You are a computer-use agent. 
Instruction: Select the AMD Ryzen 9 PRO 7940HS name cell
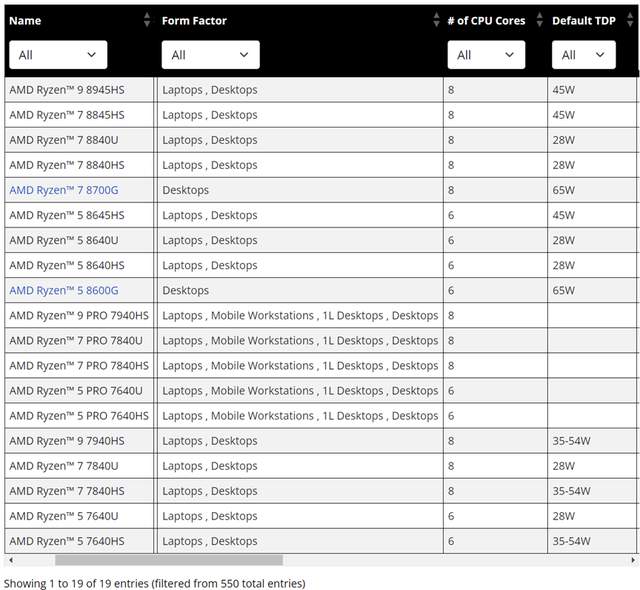[x=79, y=316]
